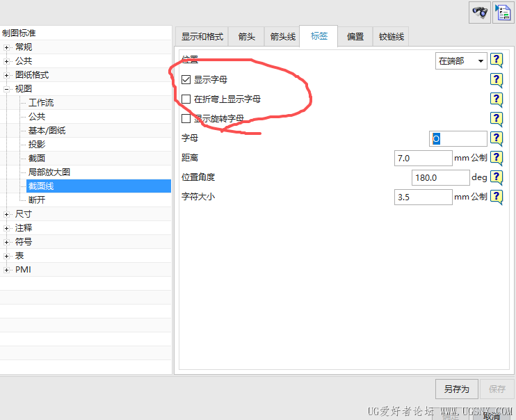Click the 位置角度 field 180.0
The width and height of the screenshot is (516, 420).
pyautogui.click(x=441, y=178)
